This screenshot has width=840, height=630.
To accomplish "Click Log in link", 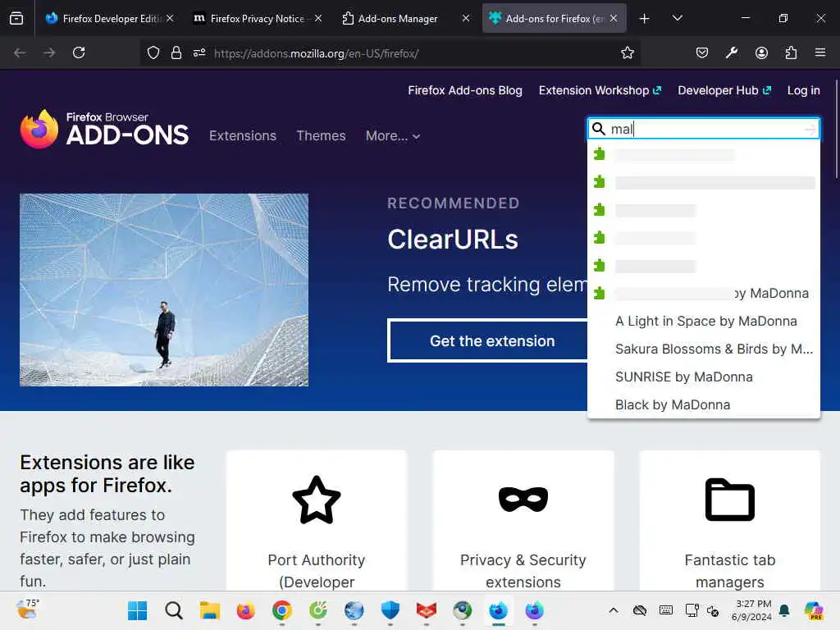I will click(x=804, y=90).
